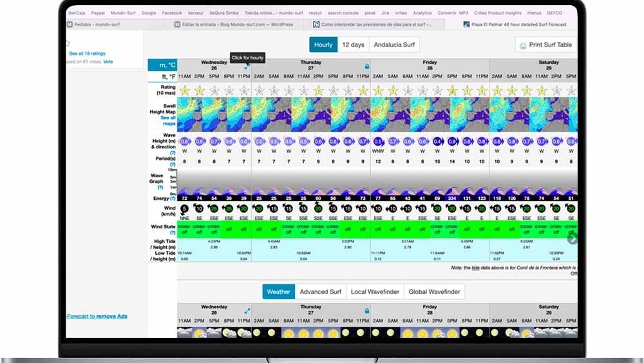The width and height of the screenshot is (644, 363).
Task: Select the Weather tab below the surf table
Action: (x=278, y=292)
